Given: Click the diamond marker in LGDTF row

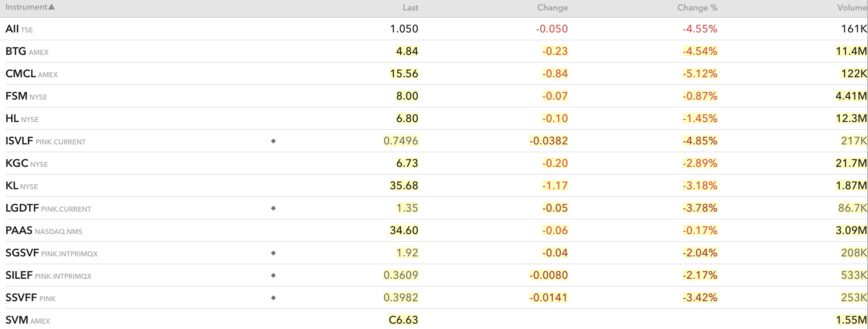Looking at the screenshot, I should click(273, 208).
